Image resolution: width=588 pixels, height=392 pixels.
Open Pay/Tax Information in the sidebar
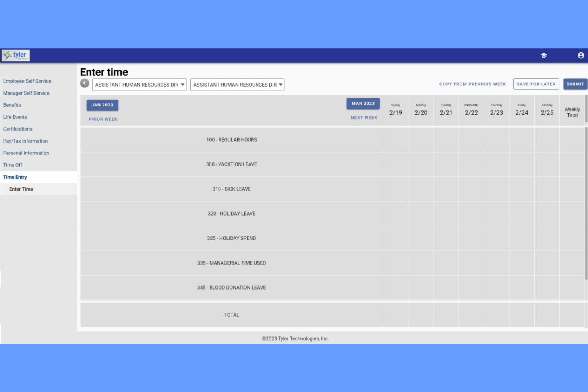25,141
